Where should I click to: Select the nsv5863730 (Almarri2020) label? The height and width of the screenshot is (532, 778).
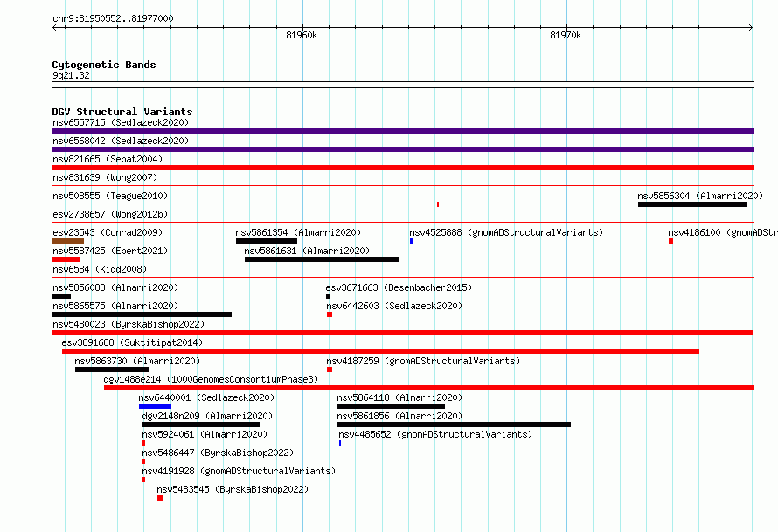[x=137, y=361]
